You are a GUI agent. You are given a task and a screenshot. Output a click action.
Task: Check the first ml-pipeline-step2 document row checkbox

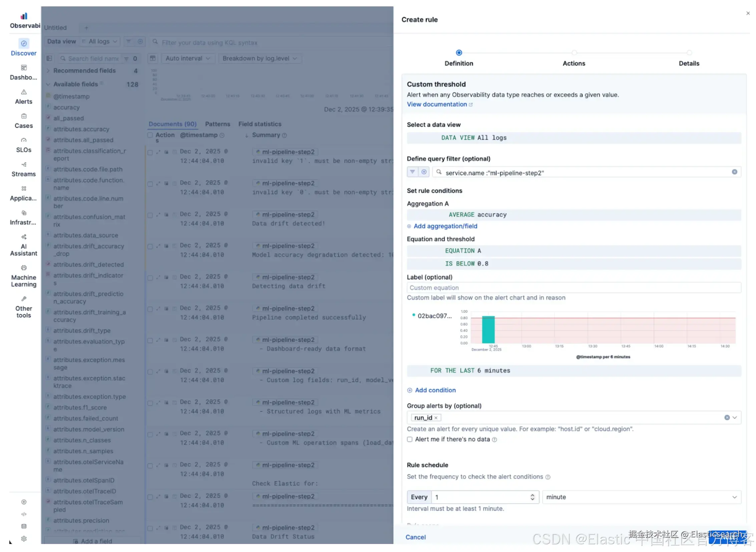(x=150, y=153)
